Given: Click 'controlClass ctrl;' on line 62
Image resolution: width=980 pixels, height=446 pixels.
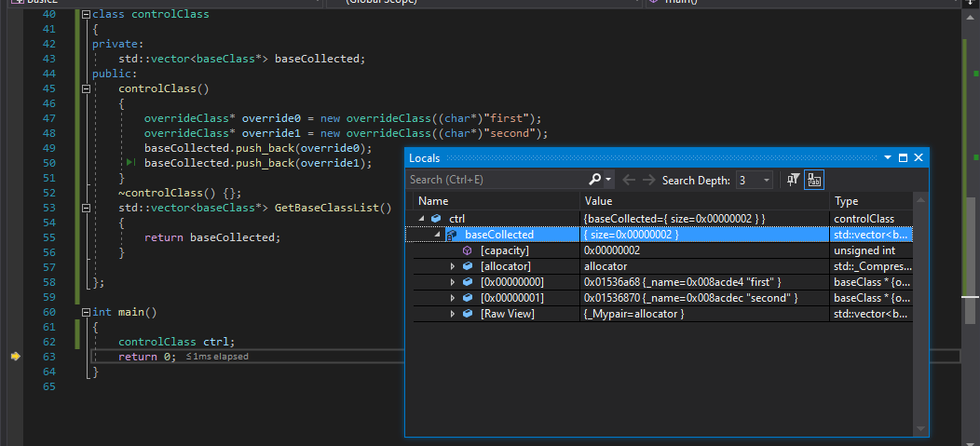Looking at the screenshot, I should click(177, 342).
